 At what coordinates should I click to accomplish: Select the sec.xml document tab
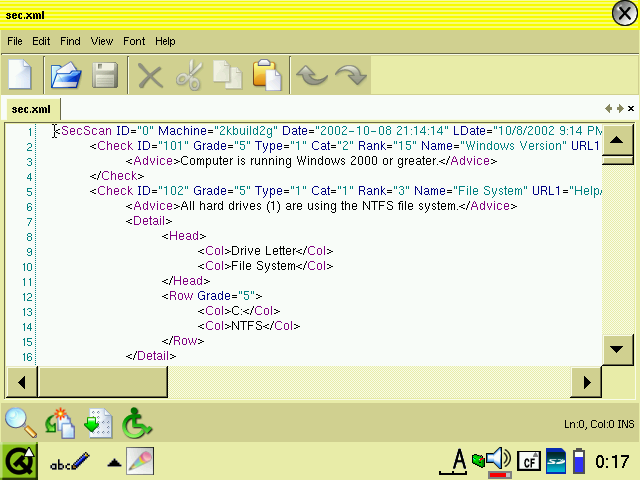(x=31, y=109)
